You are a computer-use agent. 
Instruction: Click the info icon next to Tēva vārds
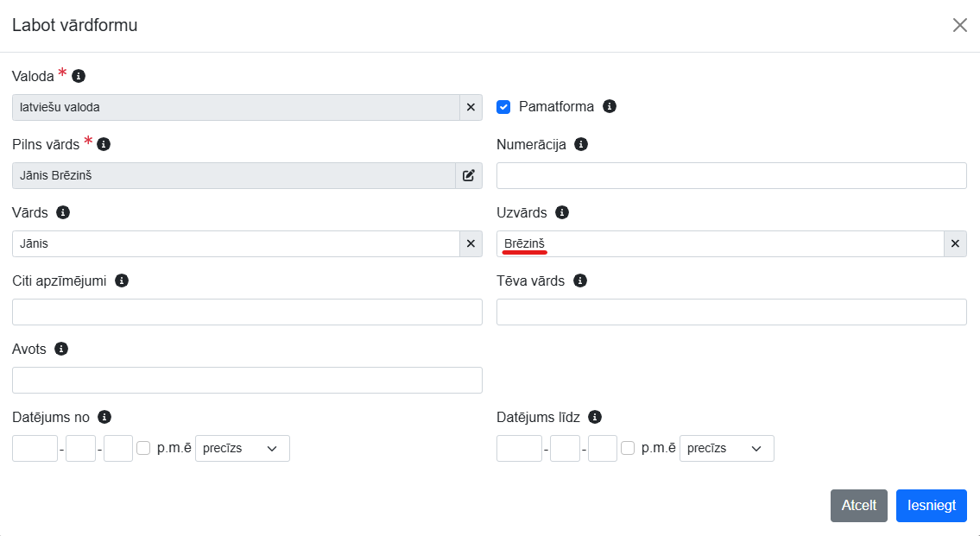(x=580, y=281)
